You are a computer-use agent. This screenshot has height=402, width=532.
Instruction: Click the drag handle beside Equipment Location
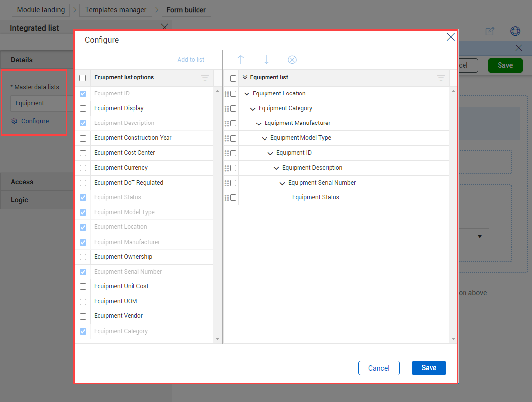(x=228, y=93)
